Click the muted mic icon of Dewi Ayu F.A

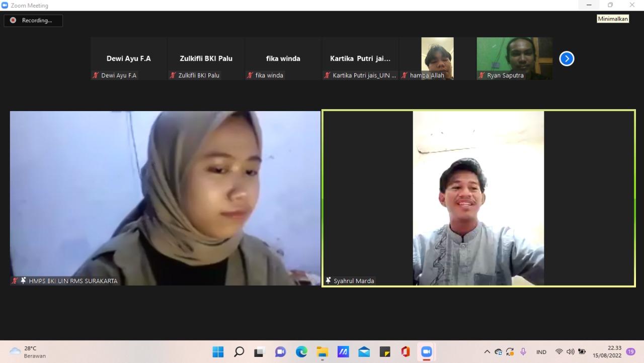click(x=96, y=75)
